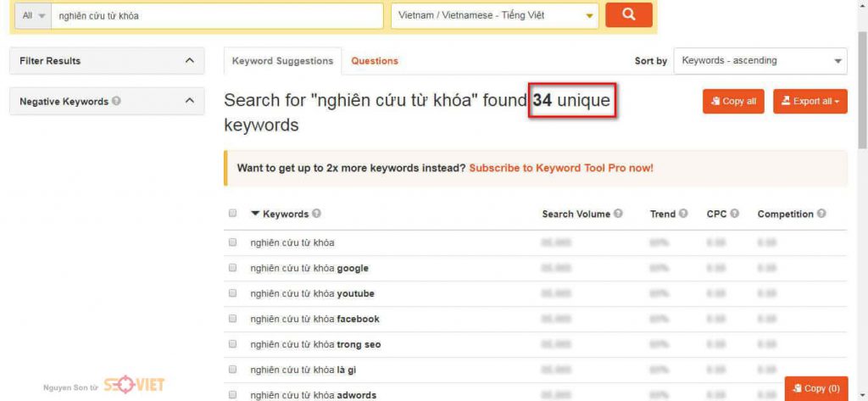The image size is (868, 401).
Task: Click the page vertical scrollbar
Action: click(x=862, y=92)
